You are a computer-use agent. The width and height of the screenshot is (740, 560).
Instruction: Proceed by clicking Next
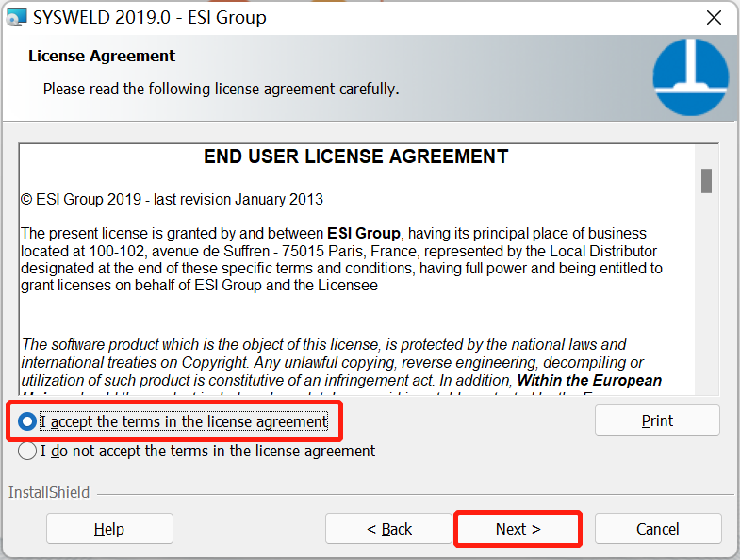point(518,529)
